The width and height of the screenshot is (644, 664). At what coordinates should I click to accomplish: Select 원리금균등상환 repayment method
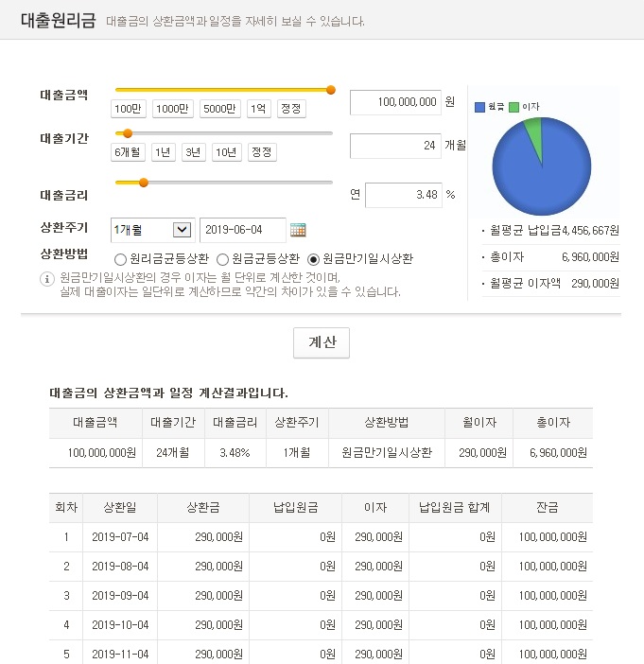coord(120,259)
